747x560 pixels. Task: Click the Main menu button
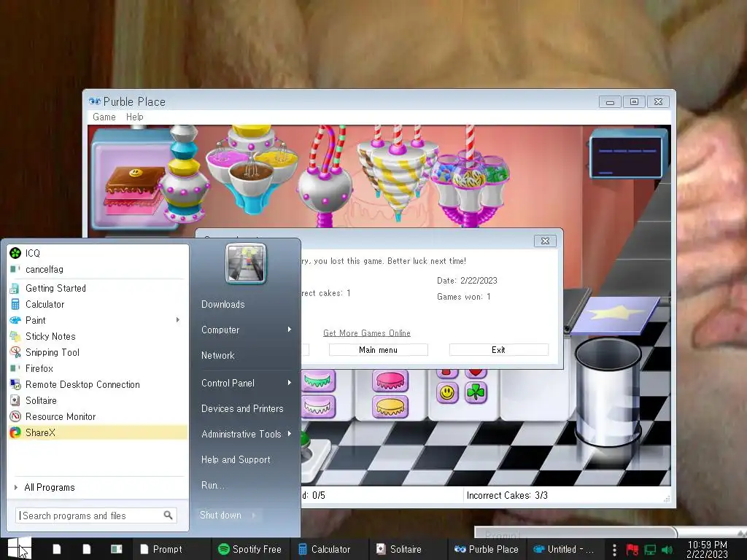point(379,350)
